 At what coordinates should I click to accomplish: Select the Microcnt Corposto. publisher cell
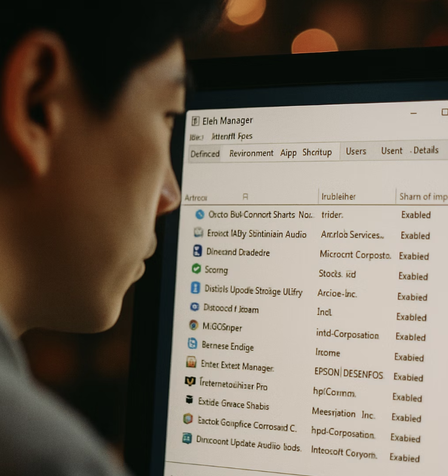point(355,254)
